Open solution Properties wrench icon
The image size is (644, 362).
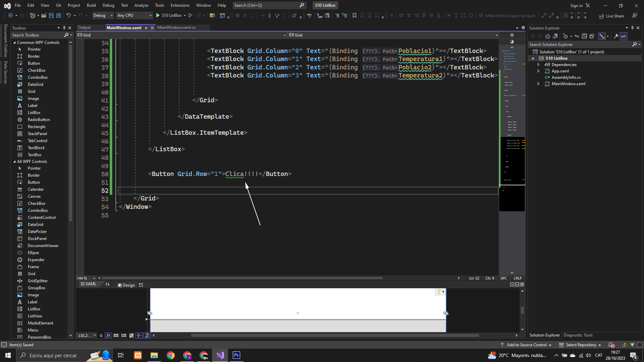point(616,36)
